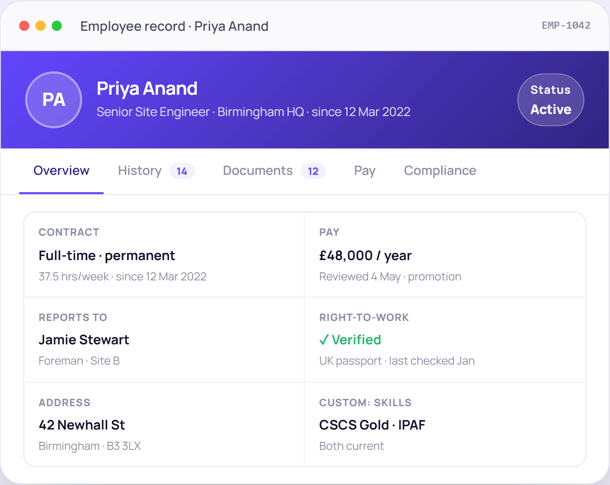Go to the Pay tab
This screenshot has width=610, height=485.
(x=365, y=171)
